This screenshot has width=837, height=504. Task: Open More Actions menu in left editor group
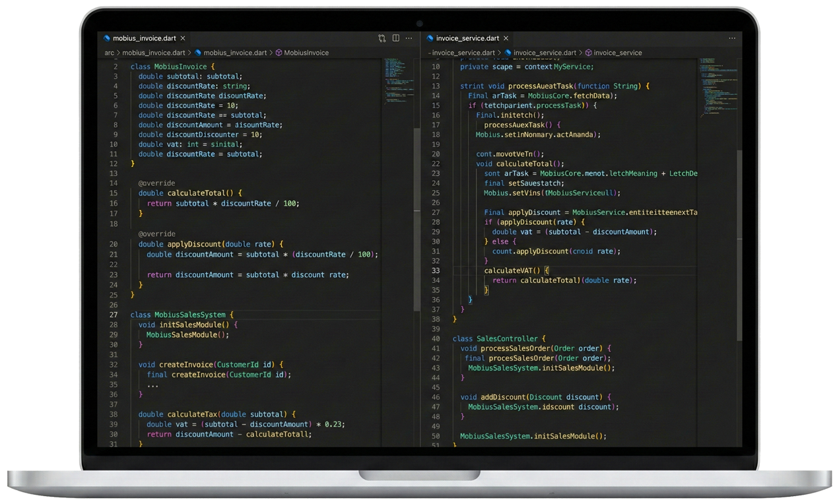click(x=409, y=38)
